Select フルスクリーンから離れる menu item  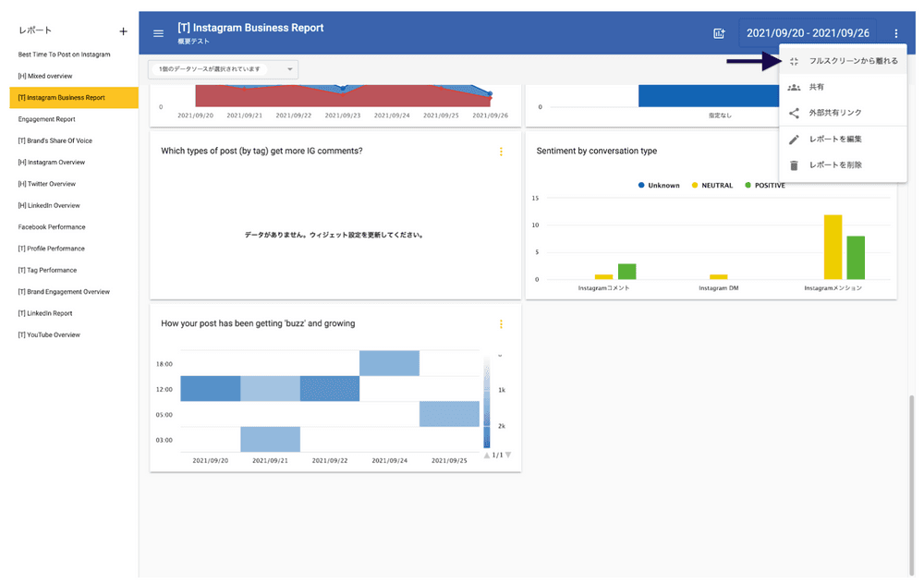[x=852, y=61]
